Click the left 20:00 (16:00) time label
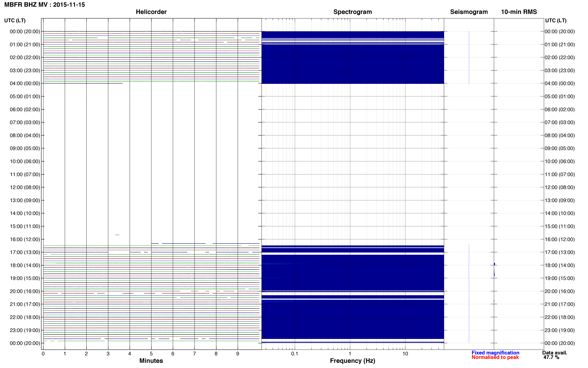Image resolution: width=588 pixels, height=368 pixels. [25, 291]
